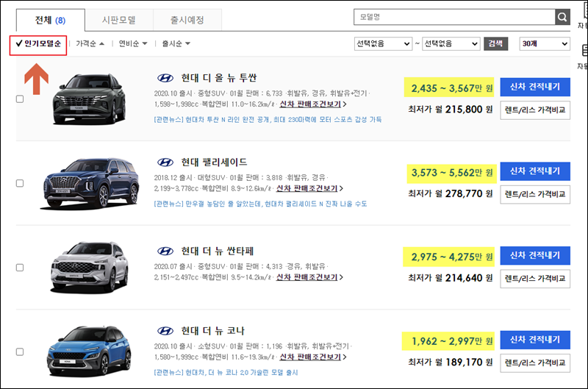
Task: Click 렌트/리스 가격비교 for 싼타페
Action: coord(535,279)
